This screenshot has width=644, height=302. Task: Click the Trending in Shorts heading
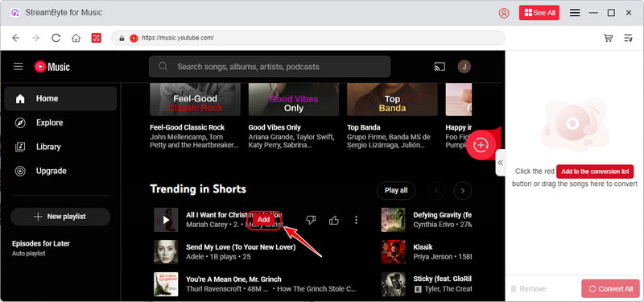pyautogui.click(x=198, y=189)
